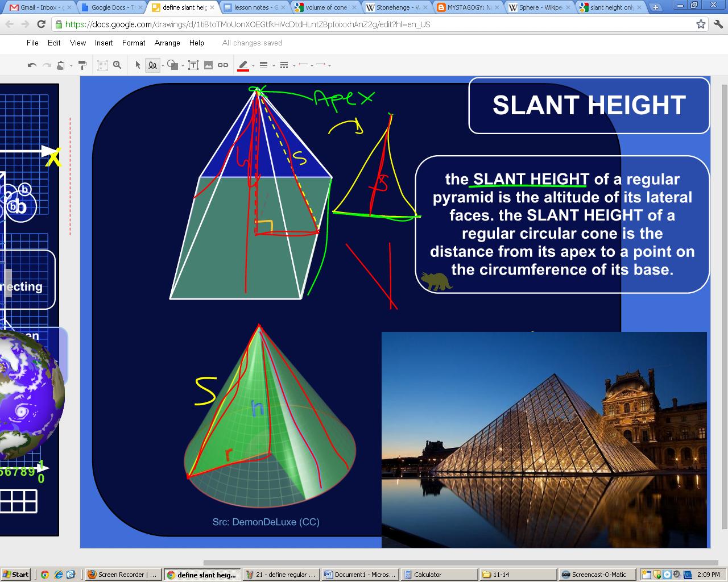Open the Edit menu
The image size is (728, 582).
(x=54, y=43)
